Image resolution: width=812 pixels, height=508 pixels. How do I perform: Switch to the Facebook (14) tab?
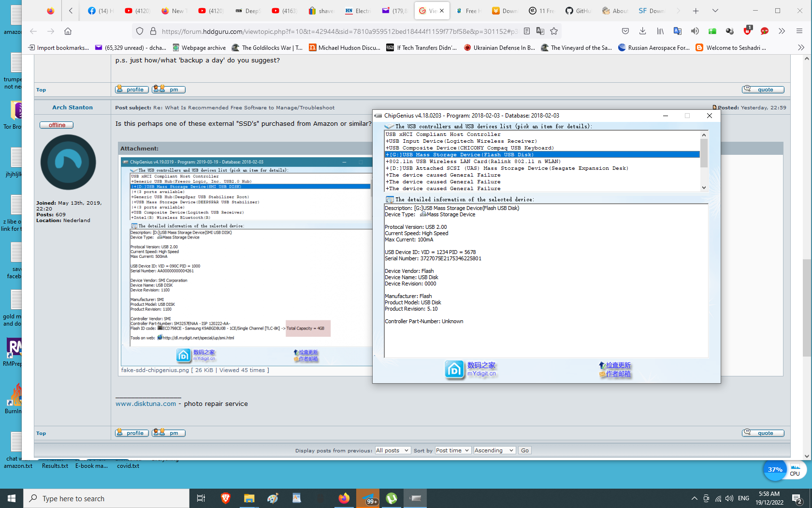click(101, 11)
